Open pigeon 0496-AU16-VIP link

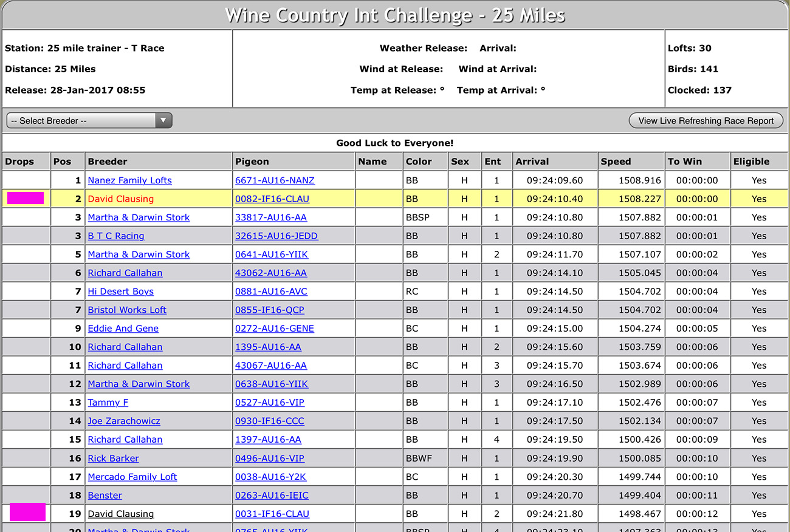pos(270,459)
